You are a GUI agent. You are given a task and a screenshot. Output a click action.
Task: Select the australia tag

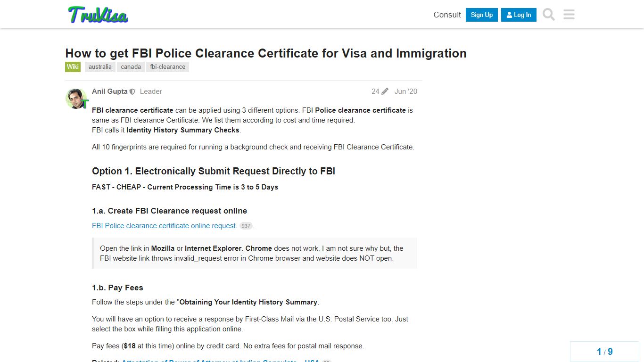[x=100, y=67]
